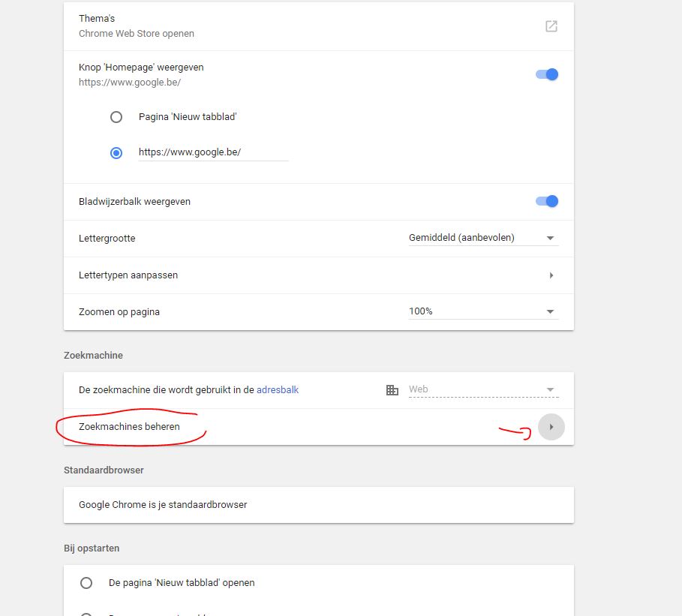Click the 'Bij opstarten' section heading
Image resolution: width=682 pixels, height=616 pixels.
[92, 548]
